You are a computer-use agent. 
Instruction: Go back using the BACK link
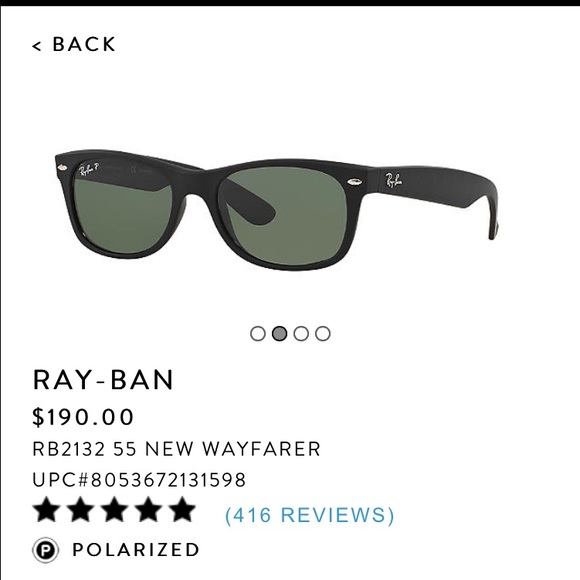pyautogui.click(x=74, y=44)
